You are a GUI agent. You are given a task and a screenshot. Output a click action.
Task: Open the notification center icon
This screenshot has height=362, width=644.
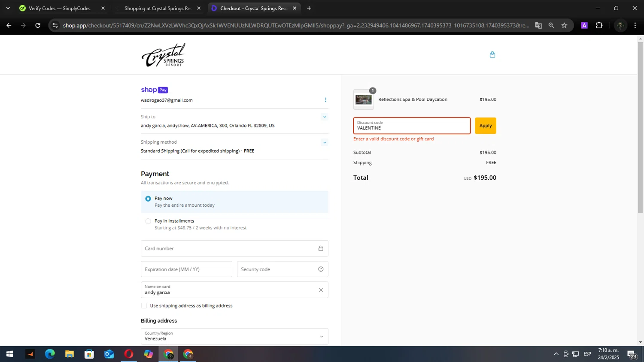pyautogui.click(x=632, y=354)
